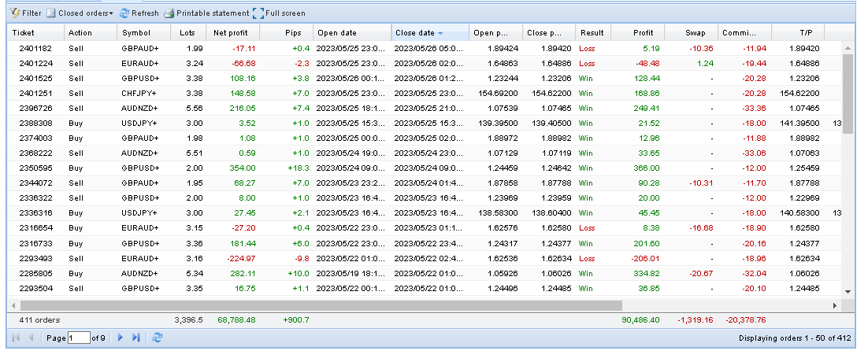Click horizontal scrollbar right arrow

tap(835, 304)
